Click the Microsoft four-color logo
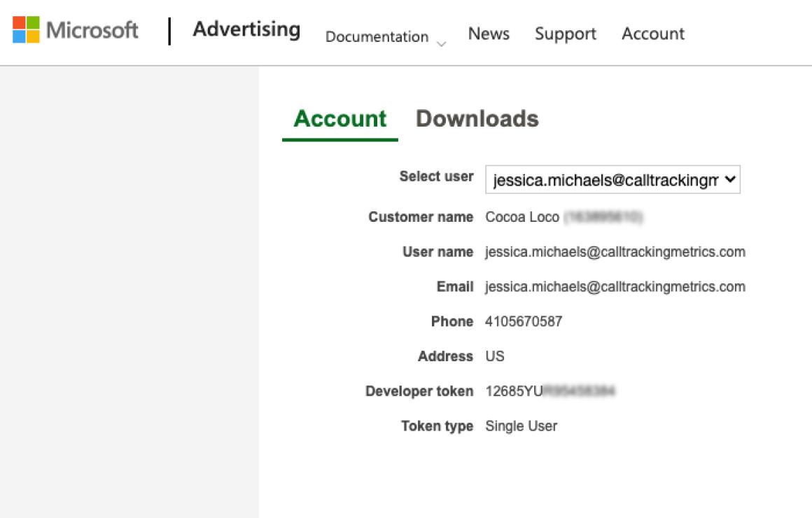 [26, 29]
